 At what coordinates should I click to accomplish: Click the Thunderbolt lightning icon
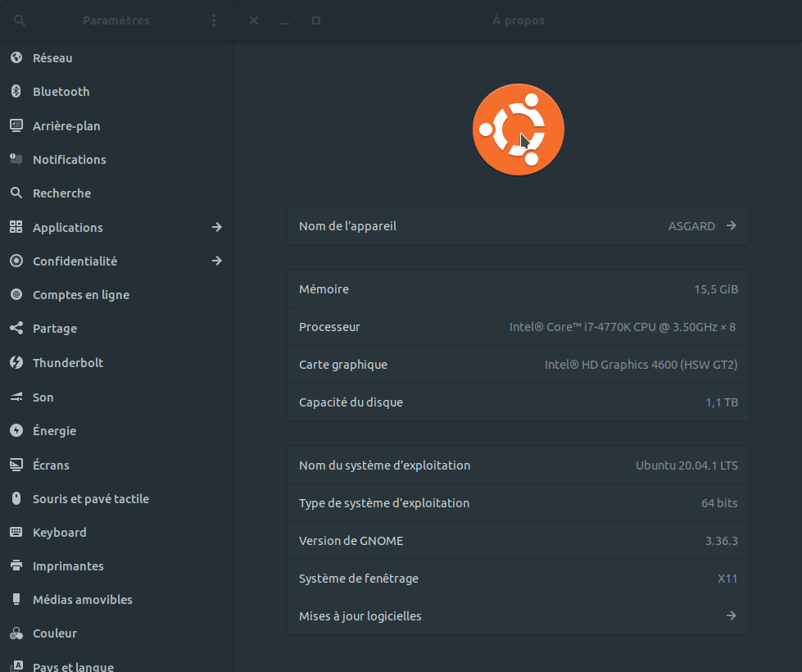[16, 362]
